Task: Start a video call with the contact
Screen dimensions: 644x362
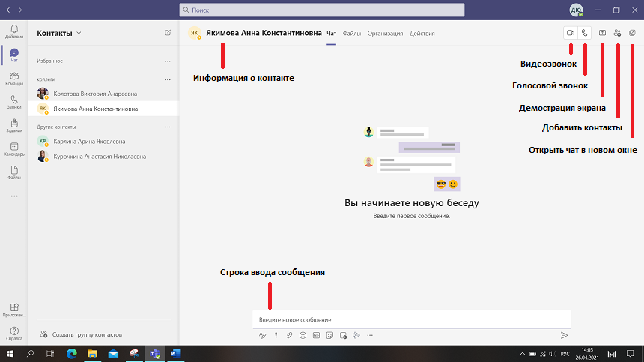Action: pos(571,33)
